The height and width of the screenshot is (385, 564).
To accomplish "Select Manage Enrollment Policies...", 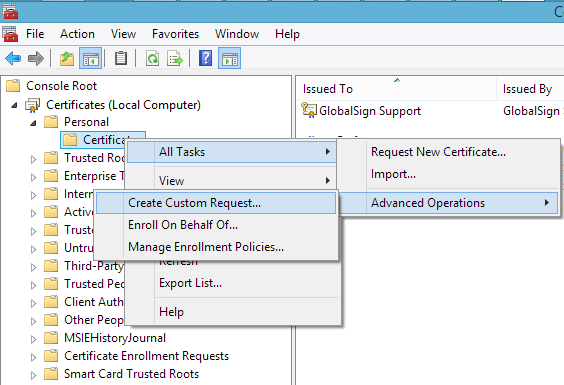I will (216, 247).
